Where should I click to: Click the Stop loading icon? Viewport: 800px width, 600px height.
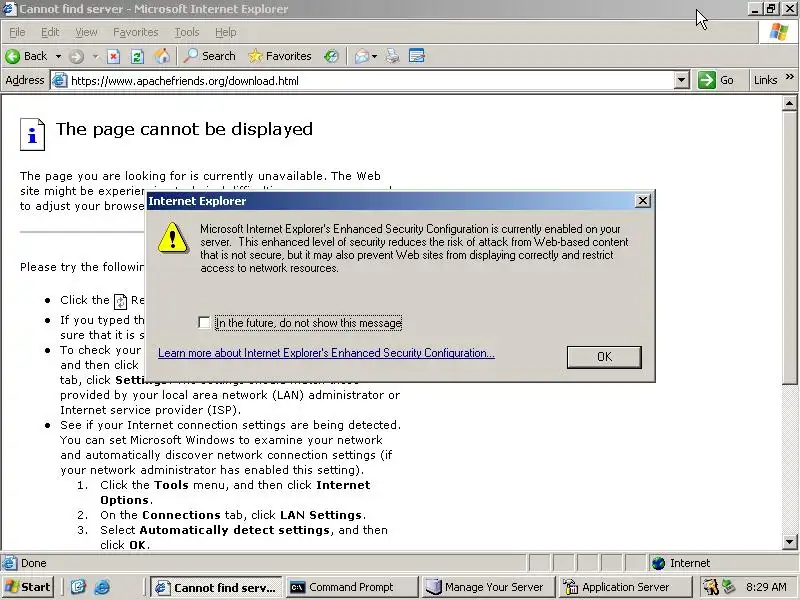pyautogui.click(x=113, y=56)
